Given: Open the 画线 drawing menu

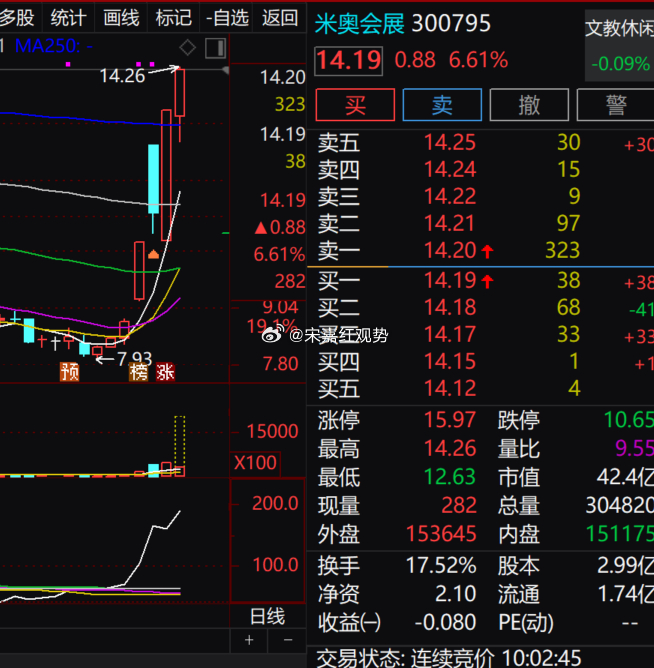Looking at the screenshot, I should 121,18.
